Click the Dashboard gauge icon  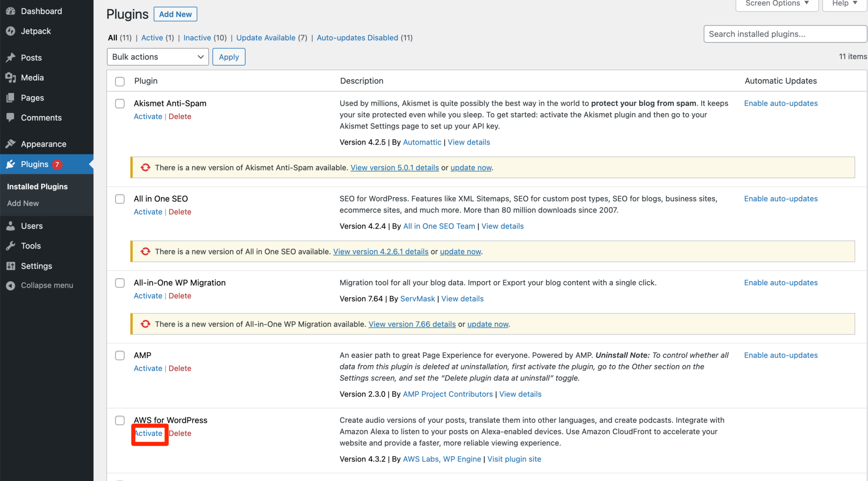(x=10, y=11)
